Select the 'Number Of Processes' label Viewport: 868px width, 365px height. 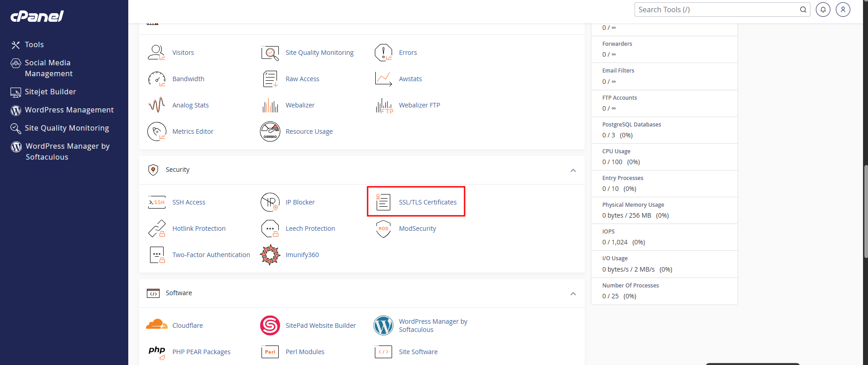630,286
